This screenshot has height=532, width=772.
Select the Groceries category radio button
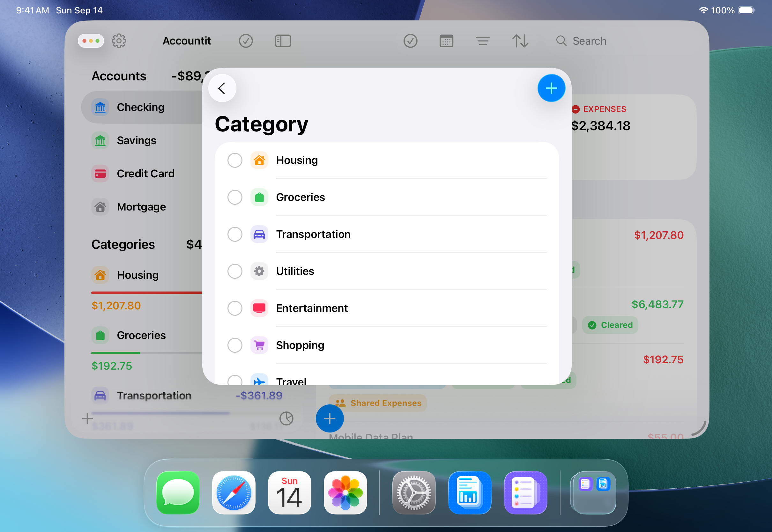[x=235, y=197]
